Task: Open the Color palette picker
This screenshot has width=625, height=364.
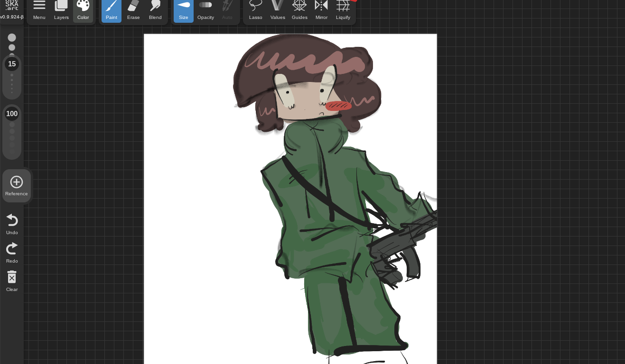Action: 83,10
